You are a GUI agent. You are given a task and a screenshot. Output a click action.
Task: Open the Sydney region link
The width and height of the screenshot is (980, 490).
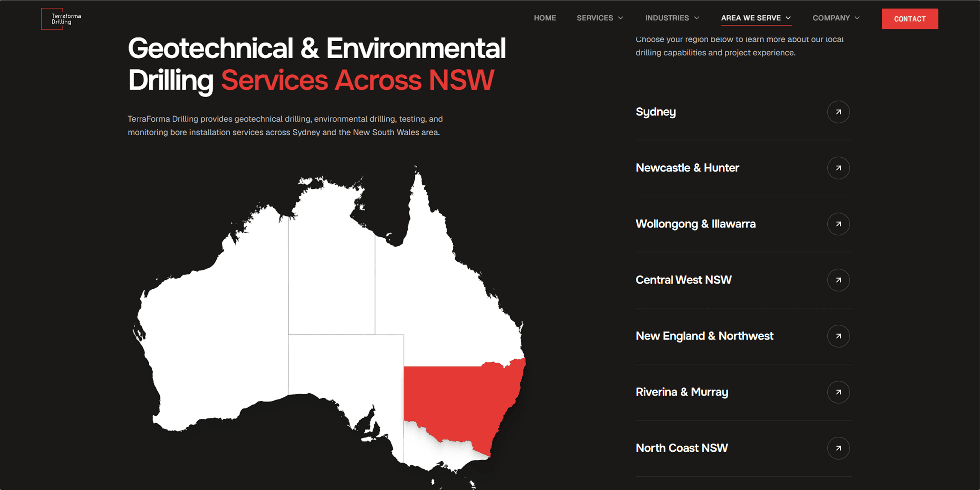tap(655, 112)
